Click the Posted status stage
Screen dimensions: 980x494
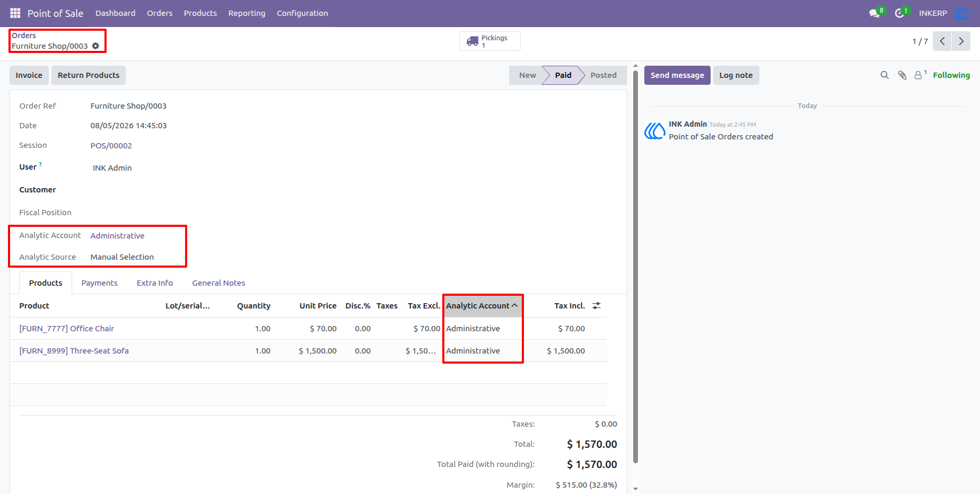tap(603, 75)
